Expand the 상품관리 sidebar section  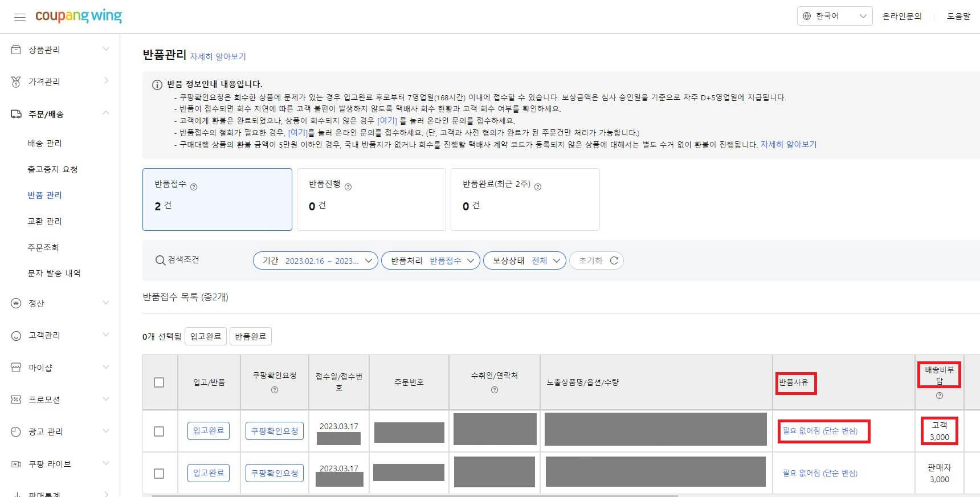106,50
